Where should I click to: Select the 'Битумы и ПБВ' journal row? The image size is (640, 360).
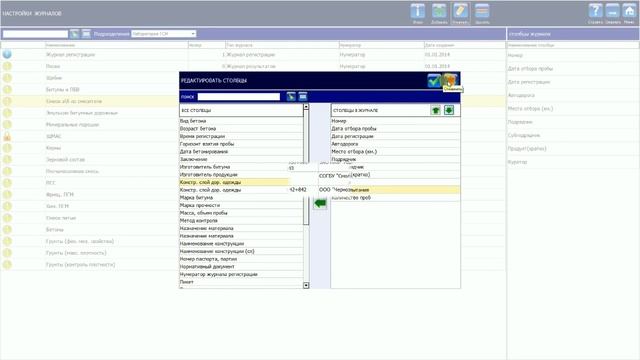pyautogui.click(x=63, y=89)
